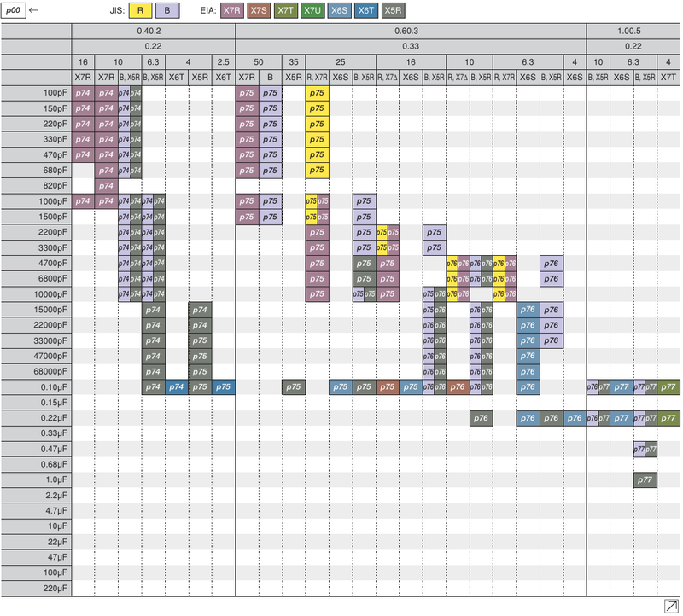Click the 100pF row label
This screenshot has height=616, width=683.
[36, 93]
